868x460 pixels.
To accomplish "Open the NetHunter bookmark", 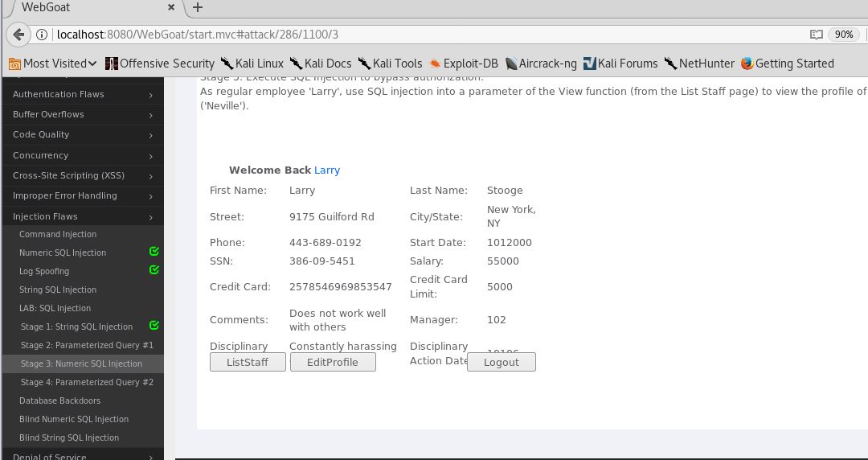I will click(699, 64).
